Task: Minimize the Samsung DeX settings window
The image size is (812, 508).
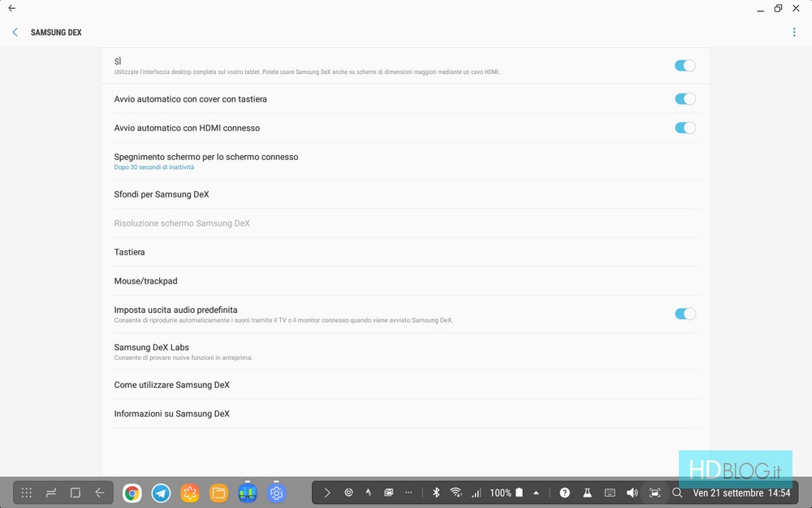Action: [x=760, y=9]
